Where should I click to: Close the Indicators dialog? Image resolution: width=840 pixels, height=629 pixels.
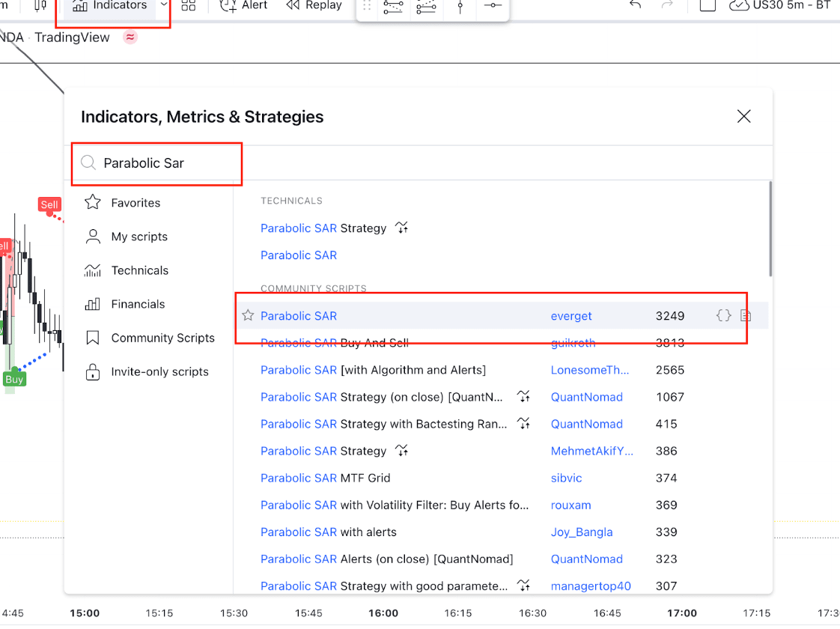pos(743,116)
